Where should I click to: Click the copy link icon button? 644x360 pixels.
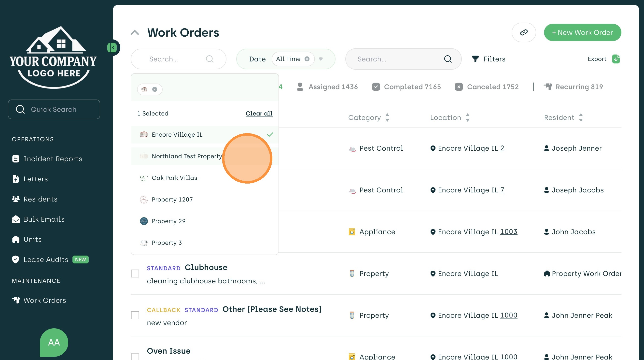[x=523, y=32]
